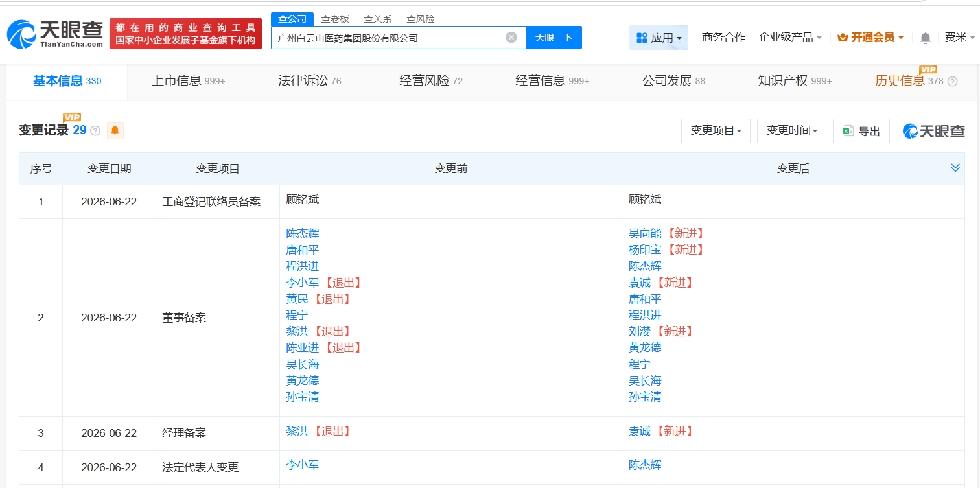Select the 上市信息 tab
This screenshot has height=488, width=980.
click(188, 81)
